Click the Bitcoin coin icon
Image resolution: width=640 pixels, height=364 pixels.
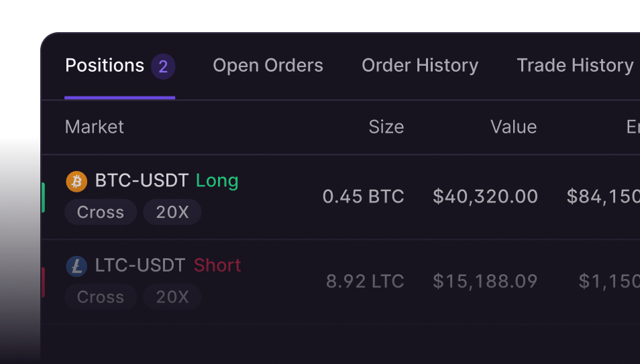tap(76, 181)
